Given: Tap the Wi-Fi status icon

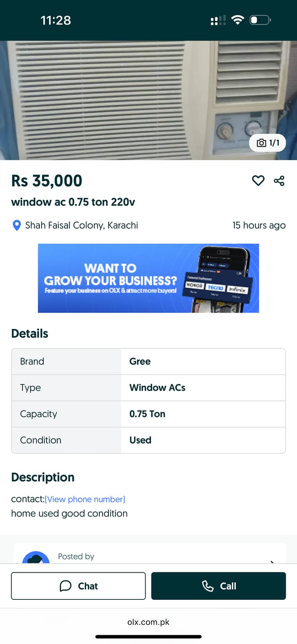Looking at the screenshot, I should point(237,20).
